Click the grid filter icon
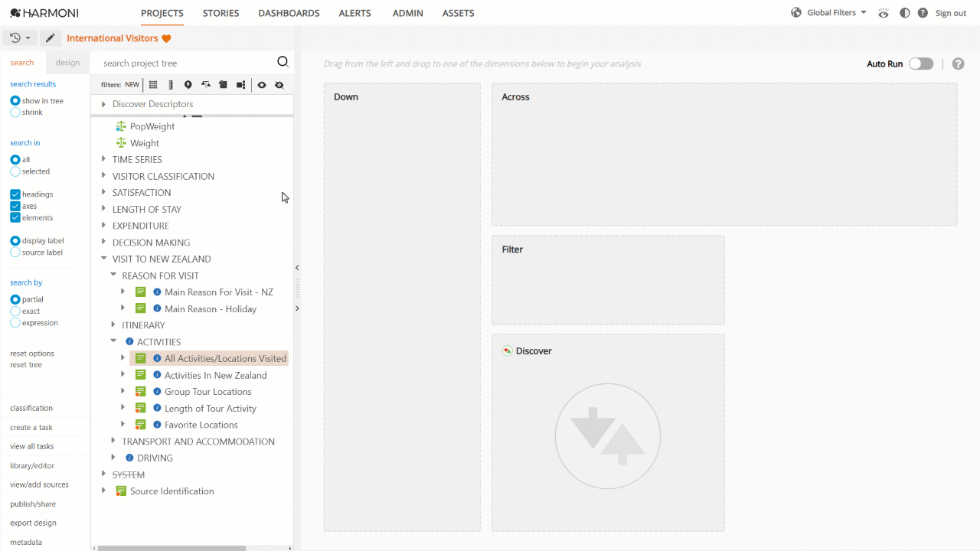Viewport: 980px width, 551px height. (153, 85)
